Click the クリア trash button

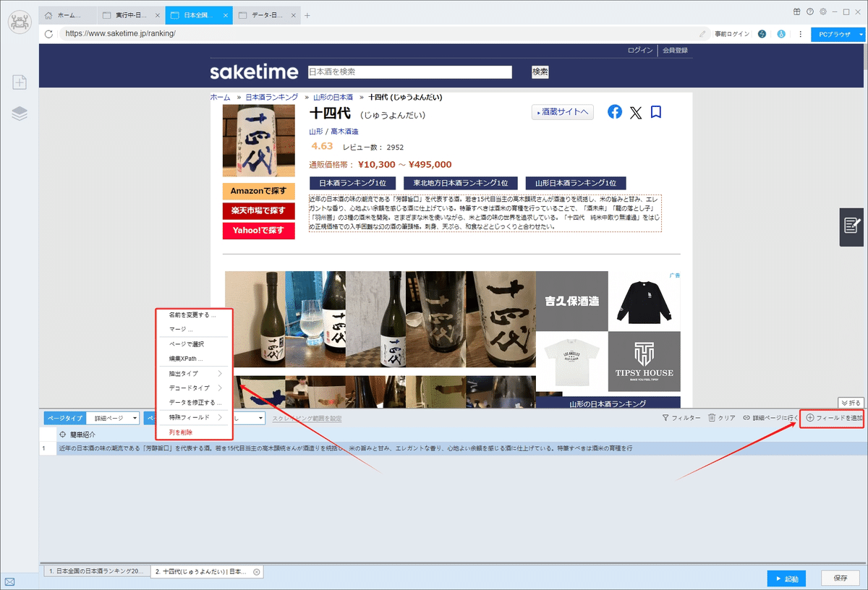(x=721, y=418)
